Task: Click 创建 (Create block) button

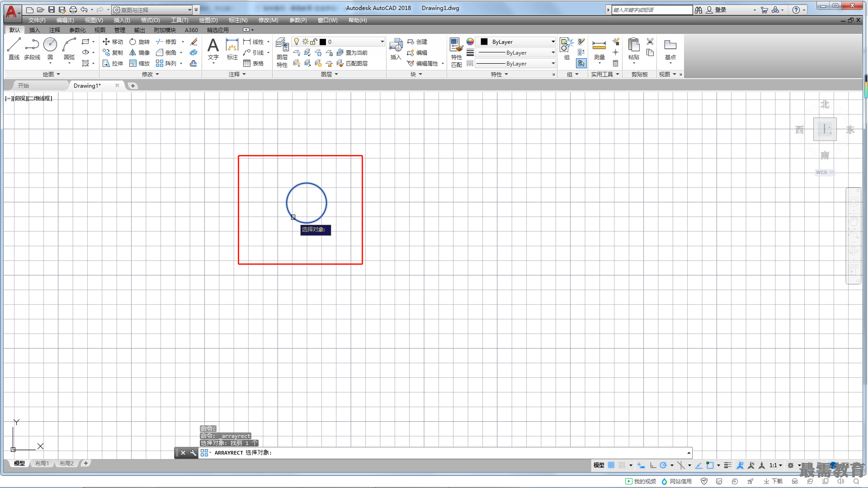Action: tap(417, 42)
